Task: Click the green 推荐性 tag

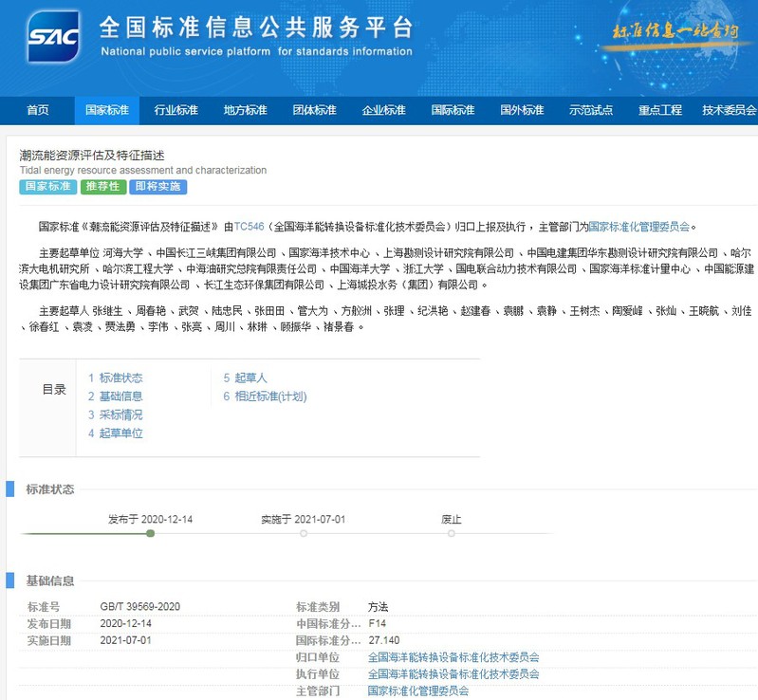Action: click(102, 187)
